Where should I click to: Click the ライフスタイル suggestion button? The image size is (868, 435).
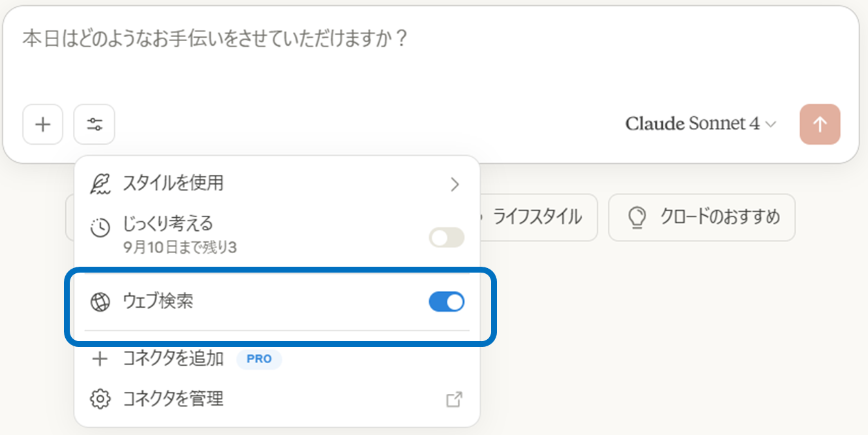click(x=537, y=217)
